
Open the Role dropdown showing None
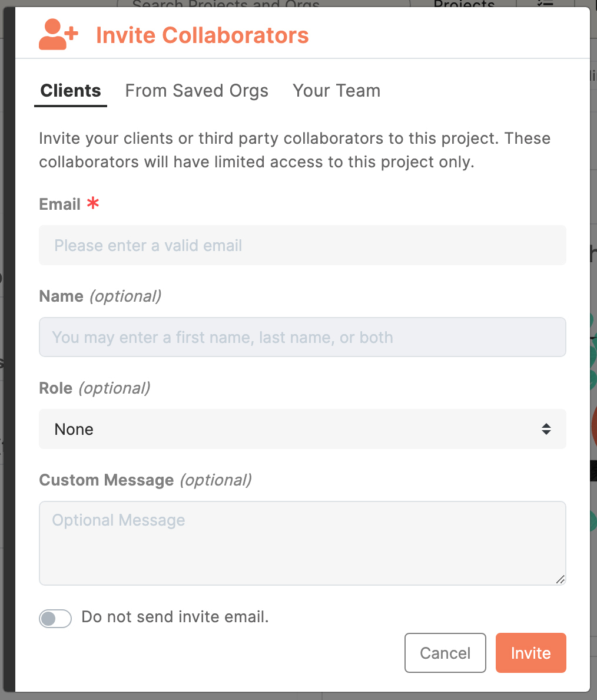(303, 429)
